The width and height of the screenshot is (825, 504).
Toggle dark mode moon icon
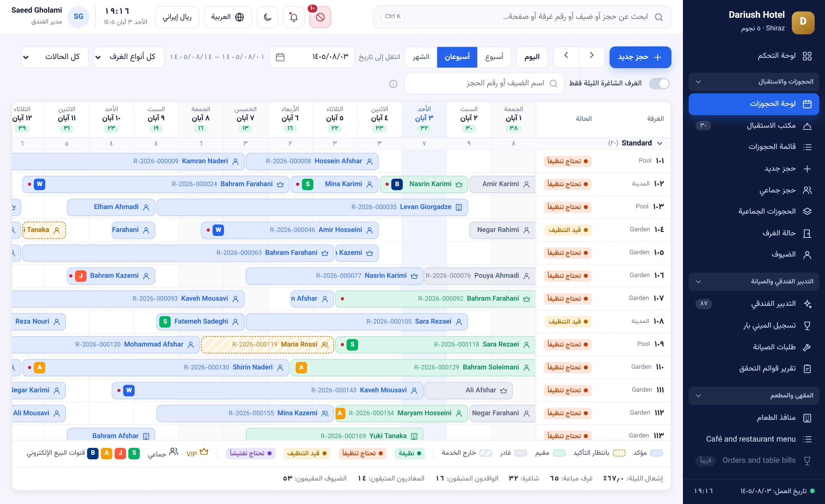pyautogui.click(x=267, y=17)
